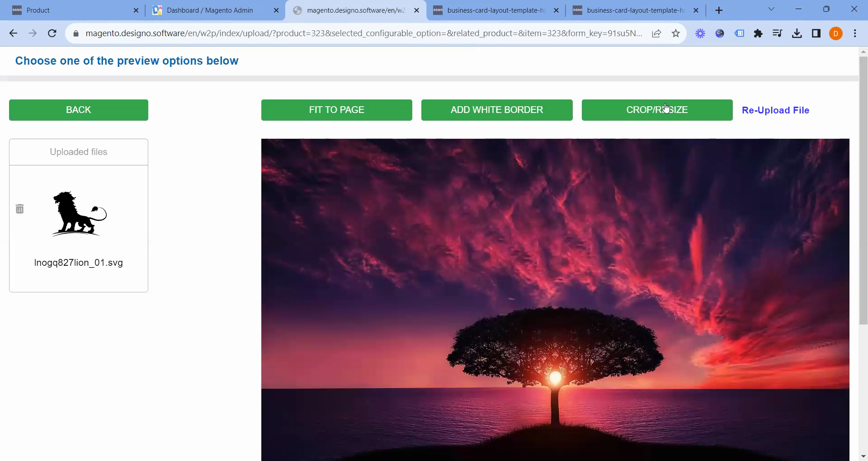Delete the uploaded lion file with trash icon
Screen dimensions: 868x461
pyautogui.click(x=20, y=209)
